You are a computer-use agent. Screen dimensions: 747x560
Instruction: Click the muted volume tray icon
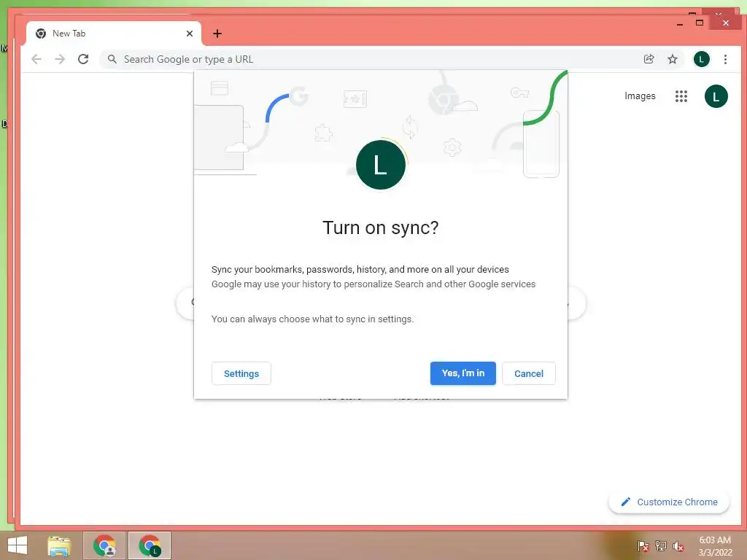pyautogui.click(x=678, y=546)
